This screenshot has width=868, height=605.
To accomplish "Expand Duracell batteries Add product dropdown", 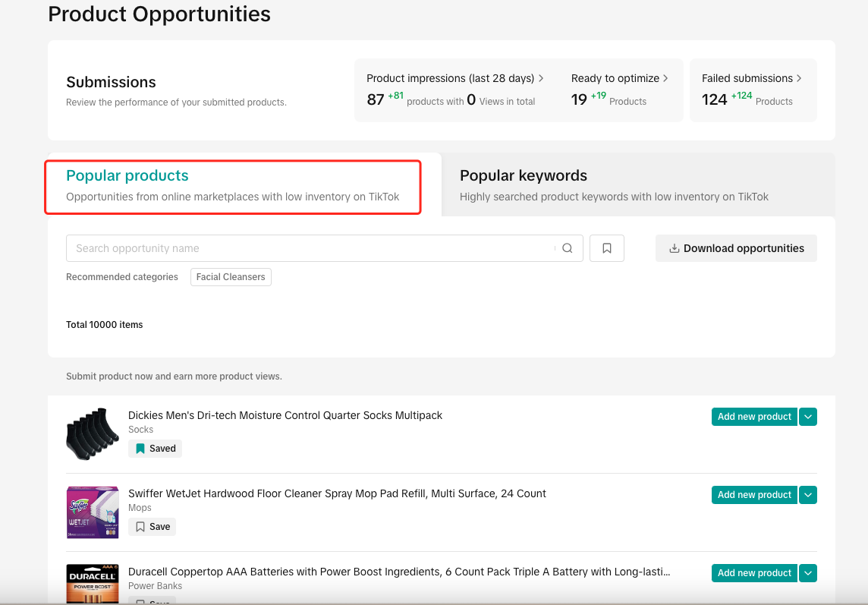I will (808, 573).
